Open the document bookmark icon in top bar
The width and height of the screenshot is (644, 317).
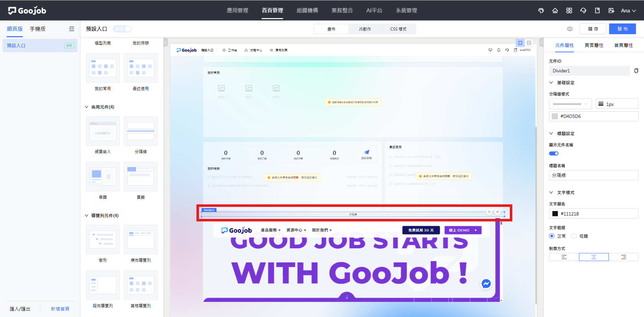click(597, 10)
